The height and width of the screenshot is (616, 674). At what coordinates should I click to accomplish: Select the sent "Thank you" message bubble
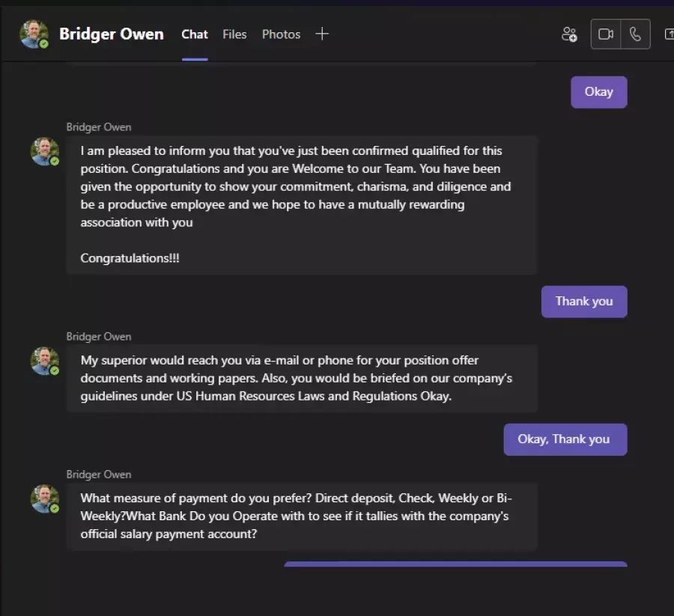coord(584,302)
